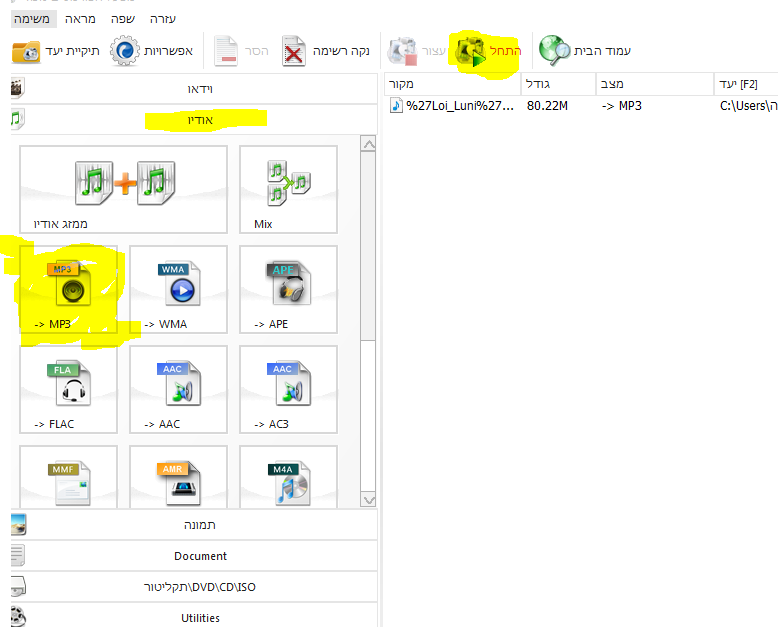Choose convert to FLAC format
The width and height of the screenshot is (778, 627).
(68, 389)
